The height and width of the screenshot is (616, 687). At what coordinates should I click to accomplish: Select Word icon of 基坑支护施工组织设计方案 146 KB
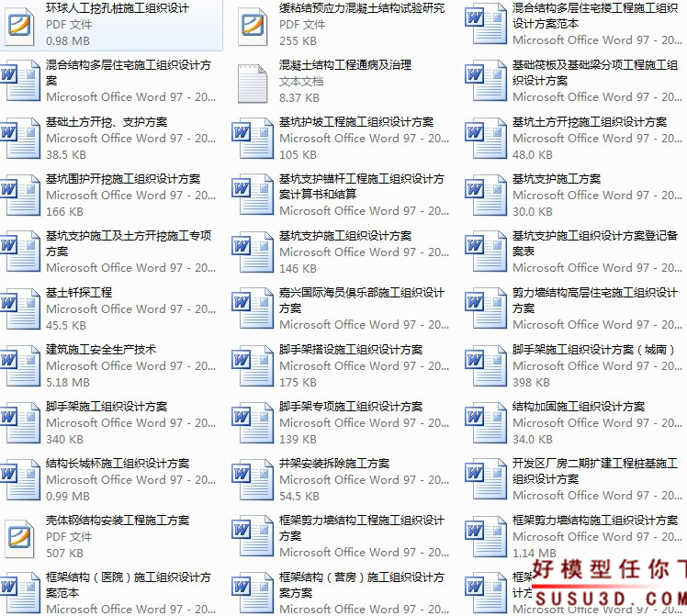click(x=253, y=252)
